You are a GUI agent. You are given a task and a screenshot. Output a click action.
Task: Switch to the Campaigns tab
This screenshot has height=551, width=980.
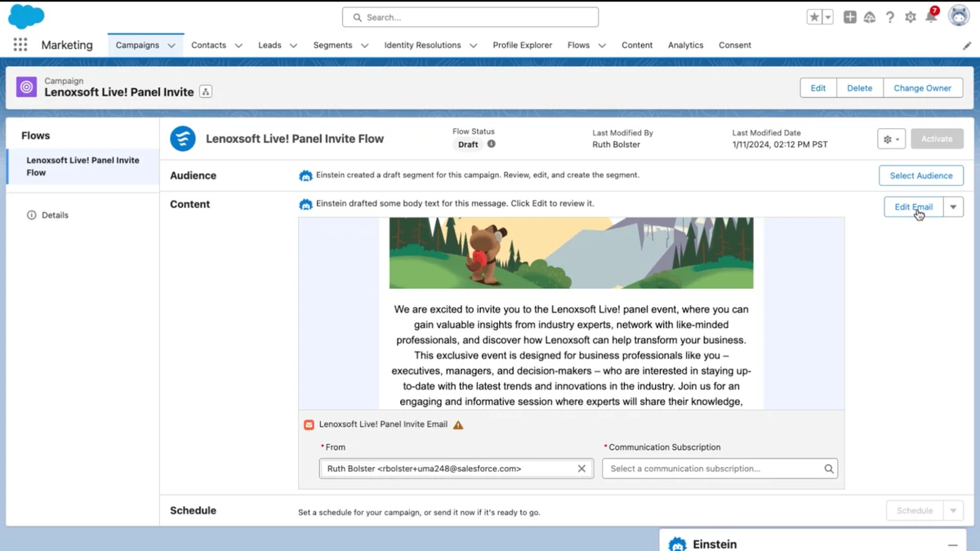[137, 46]
